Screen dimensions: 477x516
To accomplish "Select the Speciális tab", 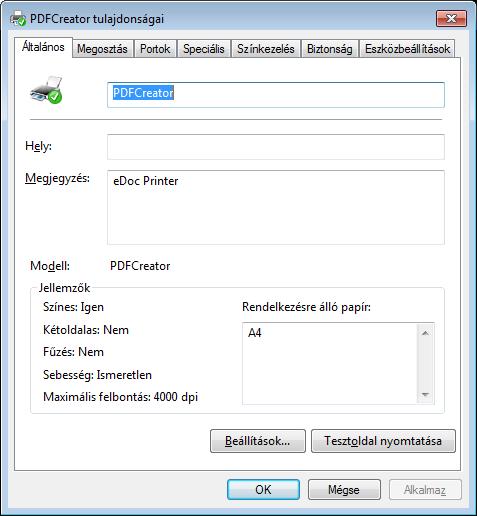I will click(204, 49).
